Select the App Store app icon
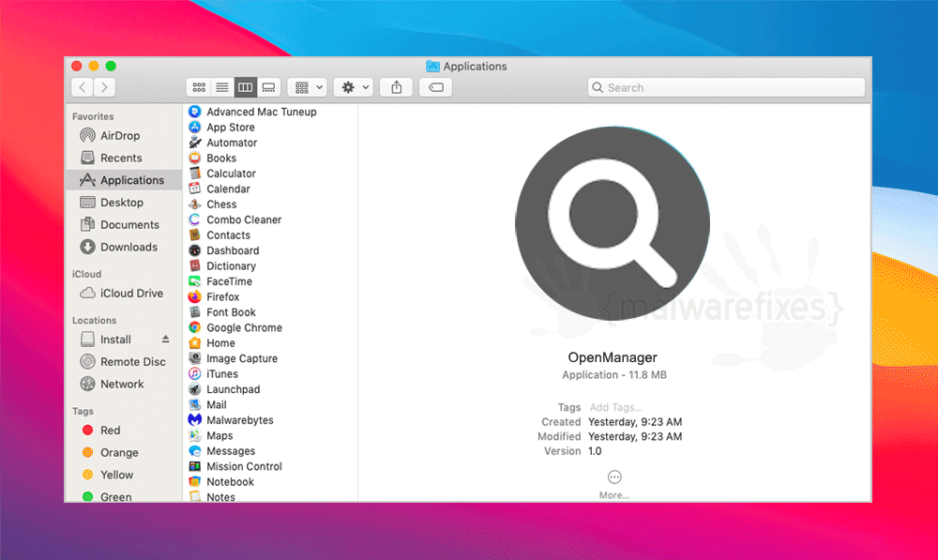 click(194, 127)
